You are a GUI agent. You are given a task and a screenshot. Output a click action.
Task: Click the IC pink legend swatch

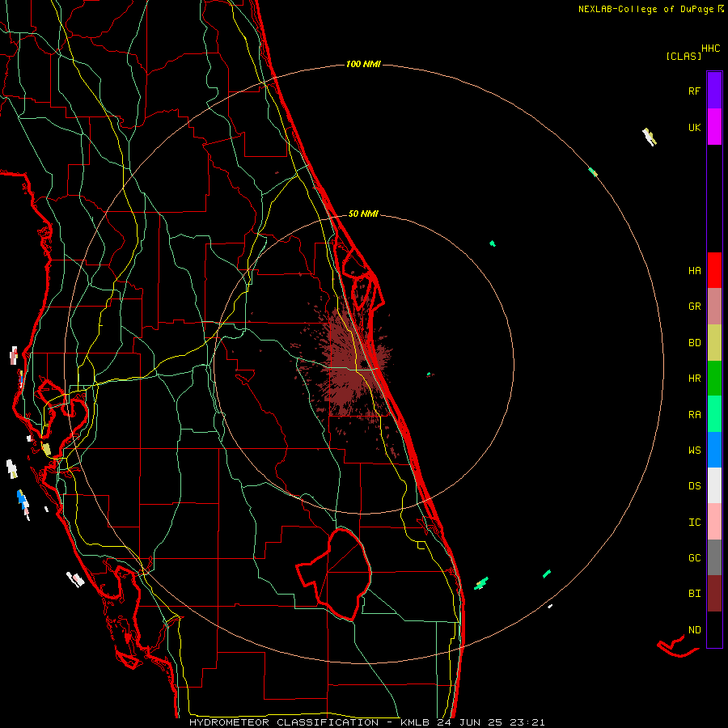714,522
